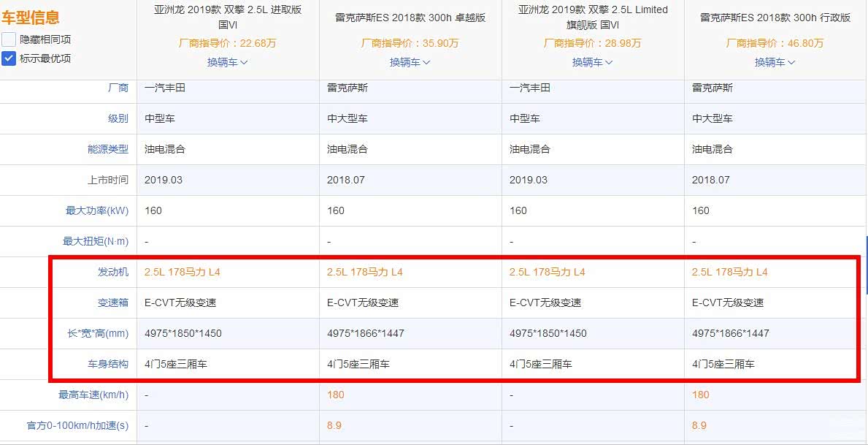Open the 亚洲龙 Limited 旗舰版 title link
Image resolution: width=868 pixels, height=445 pixels.
click(x=593, y=17)
